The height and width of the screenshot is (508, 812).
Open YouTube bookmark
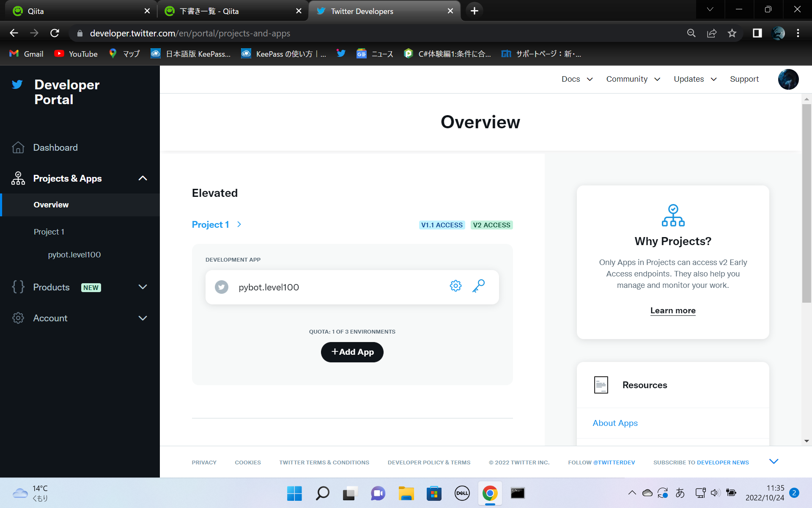tap(76, 54)
